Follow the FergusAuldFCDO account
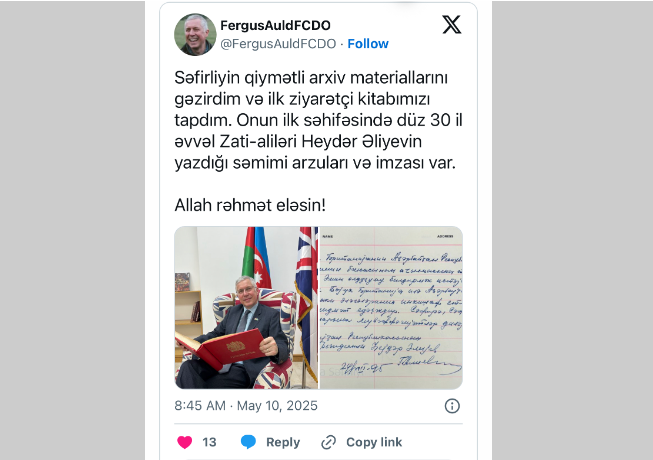This screenshot has height=460, width=653. coord(368,44)
